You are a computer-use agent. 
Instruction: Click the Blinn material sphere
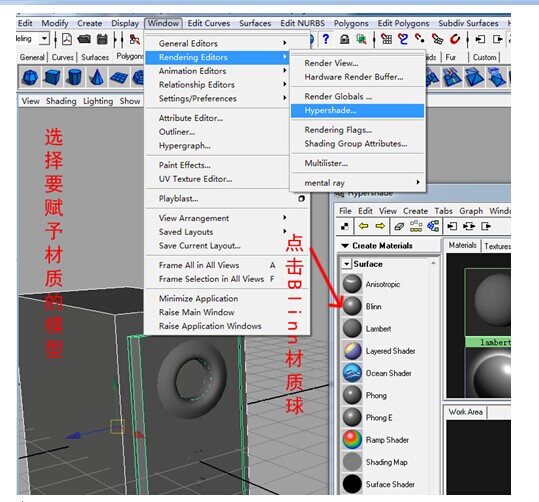click(352, 306)
